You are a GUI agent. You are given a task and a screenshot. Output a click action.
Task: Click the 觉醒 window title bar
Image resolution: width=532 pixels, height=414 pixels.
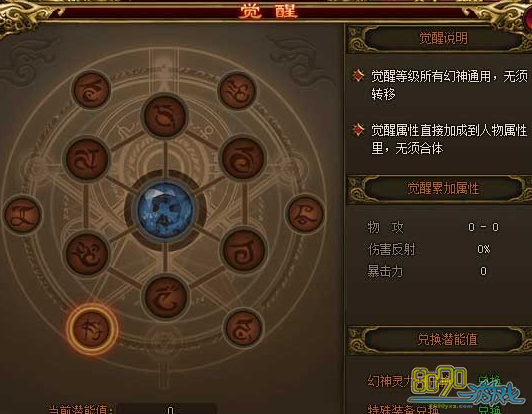[268, 11]
